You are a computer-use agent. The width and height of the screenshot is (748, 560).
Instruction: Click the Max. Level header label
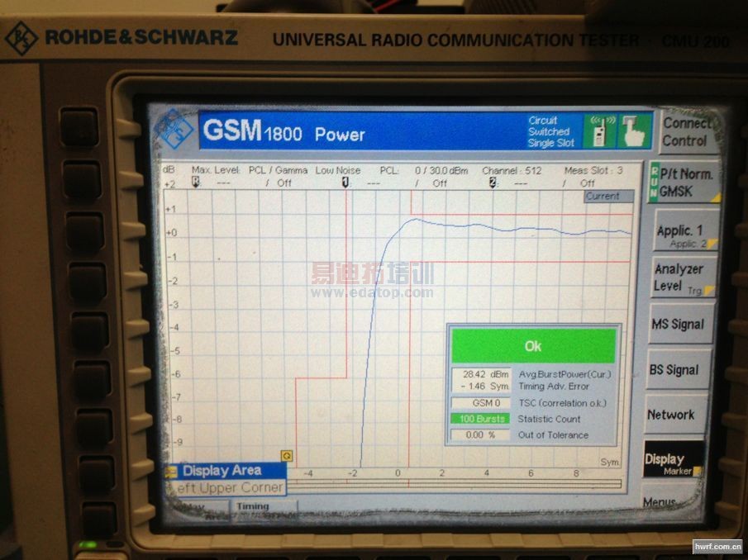pos(216,170)
